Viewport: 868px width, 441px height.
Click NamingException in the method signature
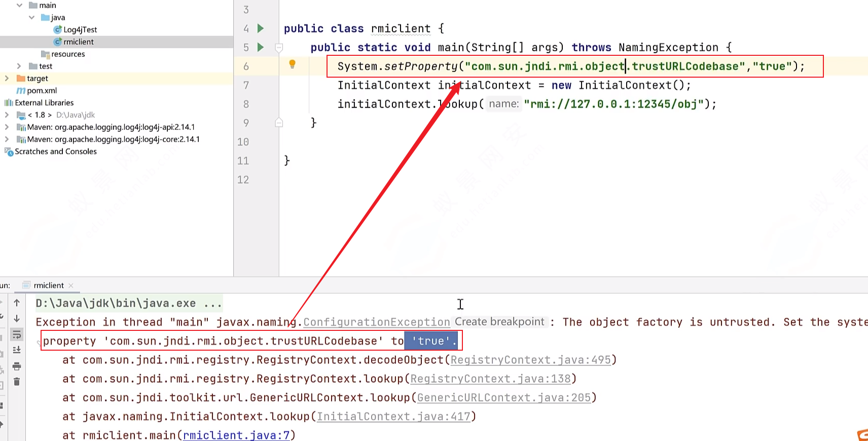(x=668, y=47)
